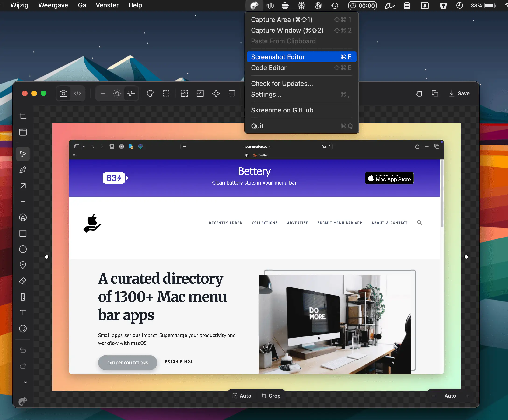
Task: Select the Rectangle shape tool
Action: 23,234
